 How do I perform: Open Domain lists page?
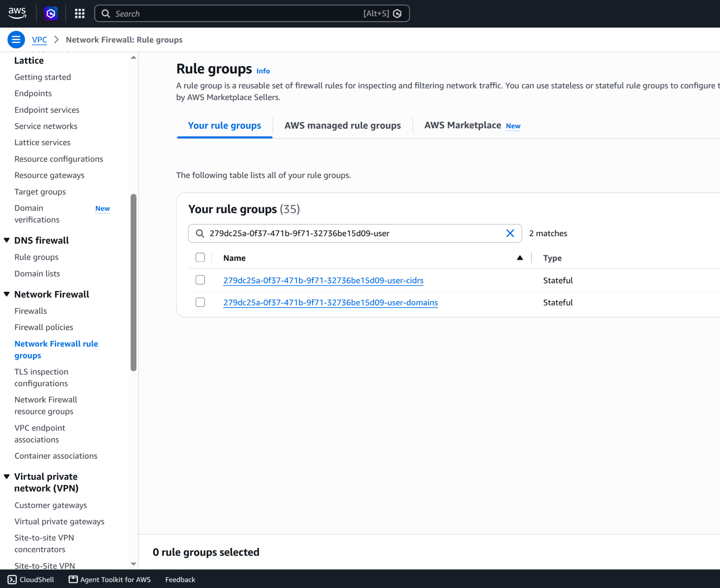[x=37, y=273]
